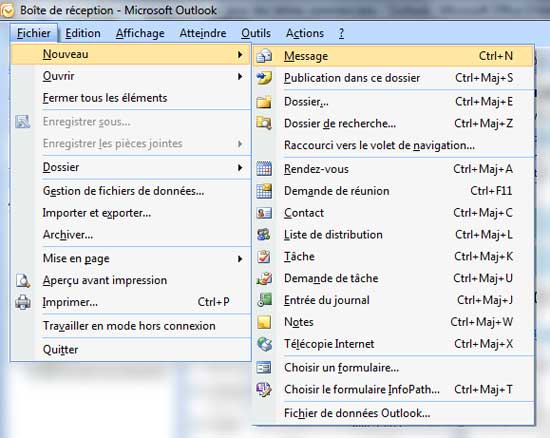Viewport: 550px width, 438px height.
Task: Click the Télécopie Internet globe icon
Action: pos(264,344)
